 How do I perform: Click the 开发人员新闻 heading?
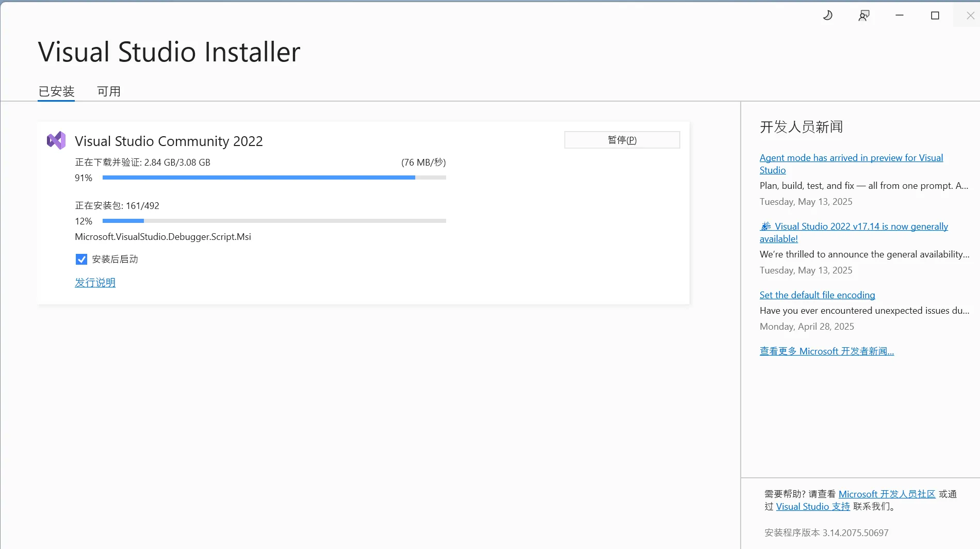[x=801, y=127]
